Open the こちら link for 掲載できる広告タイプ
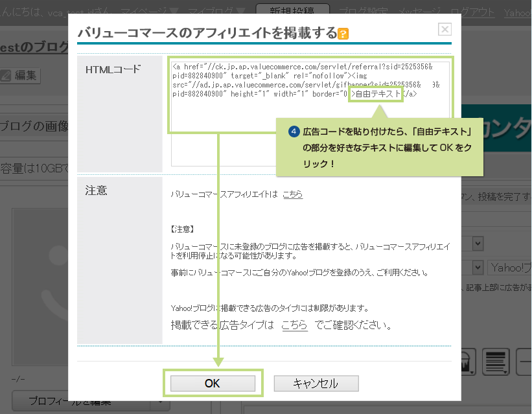Image resolution: width=532 pixels, height=414 pixels. tap(294, 325)
